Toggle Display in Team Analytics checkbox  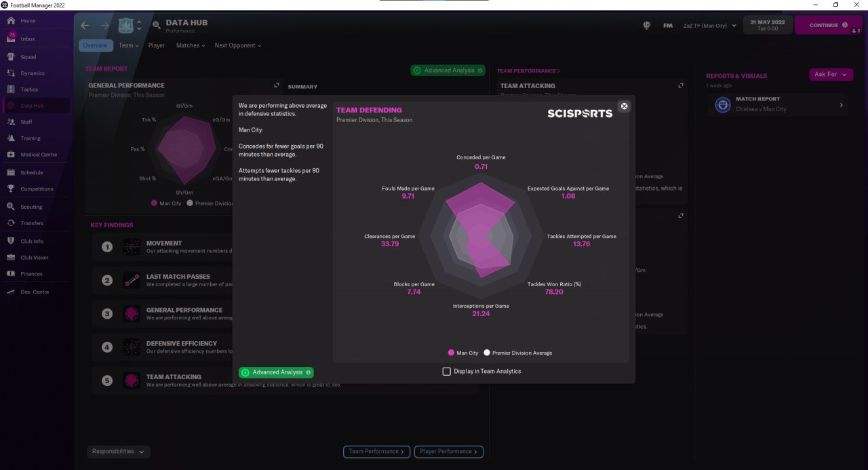point(446,371)
